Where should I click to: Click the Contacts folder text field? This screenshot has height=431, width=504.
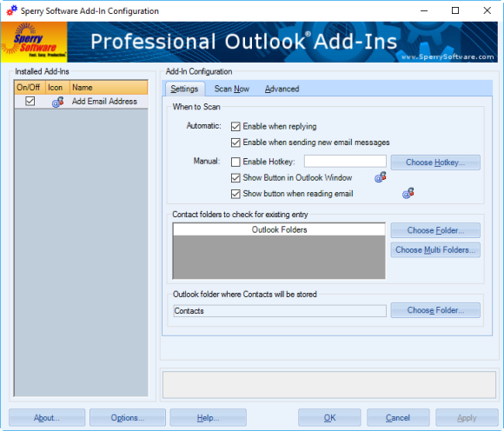[x=280, y=311]
